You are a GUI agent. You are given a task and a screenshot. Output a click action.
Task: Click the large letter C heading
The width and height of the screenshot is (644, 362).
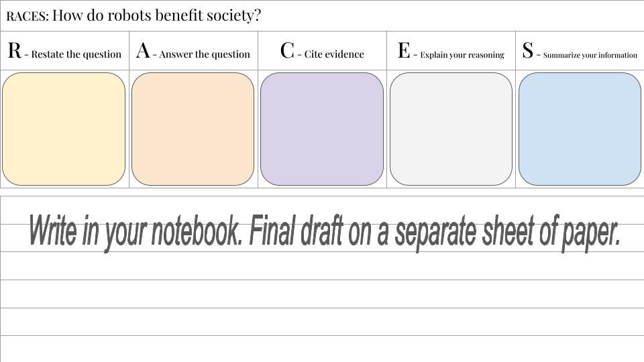click(287, 50)
